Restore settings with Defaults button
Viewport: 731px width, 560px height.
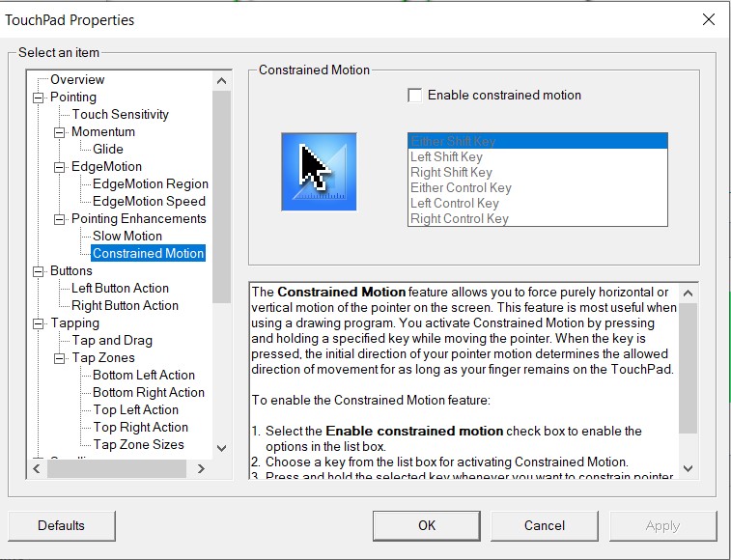point(61,525)
